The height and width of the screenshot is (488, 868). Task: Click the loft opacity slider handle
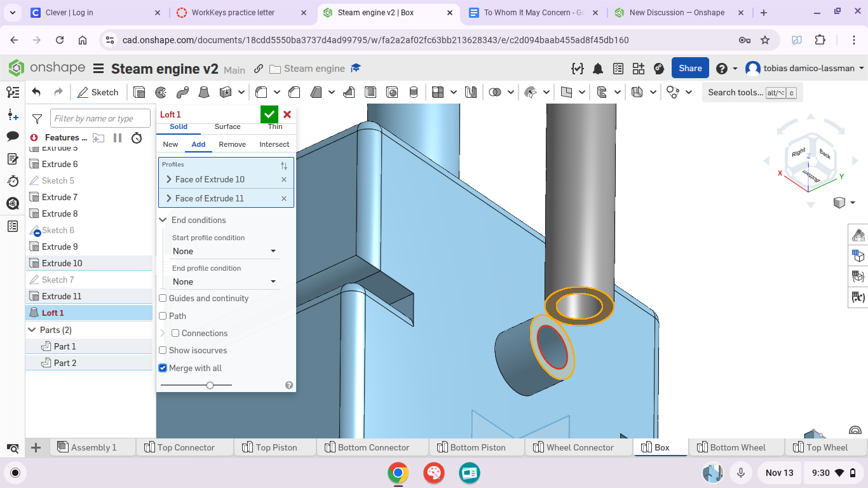(x=210, y=385)
